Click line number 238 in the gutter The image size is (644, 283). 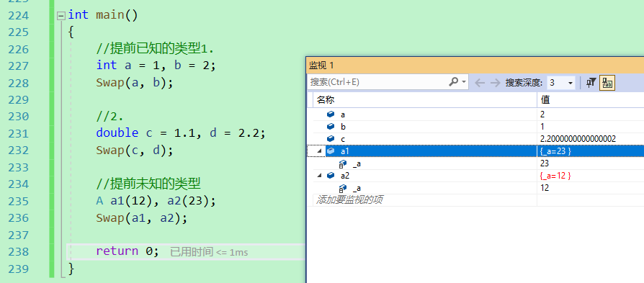18,251
